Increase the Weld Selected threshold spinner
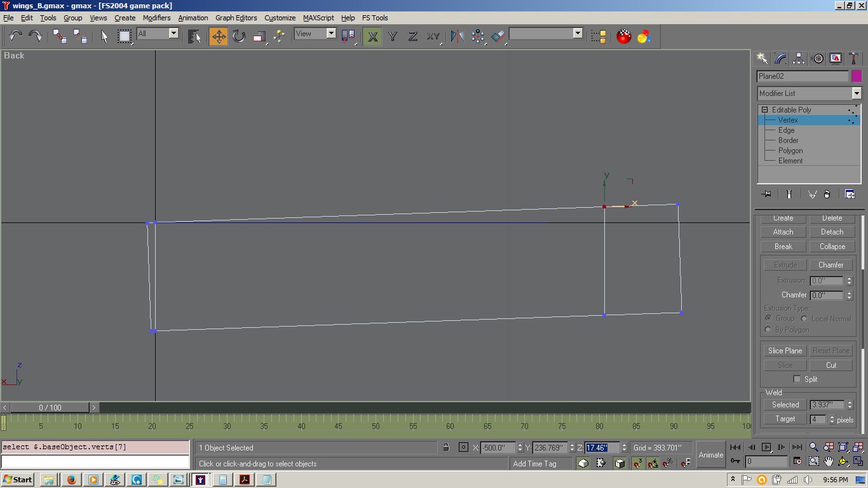Viewport: 868px width, 488px height. tap(850, 403)
